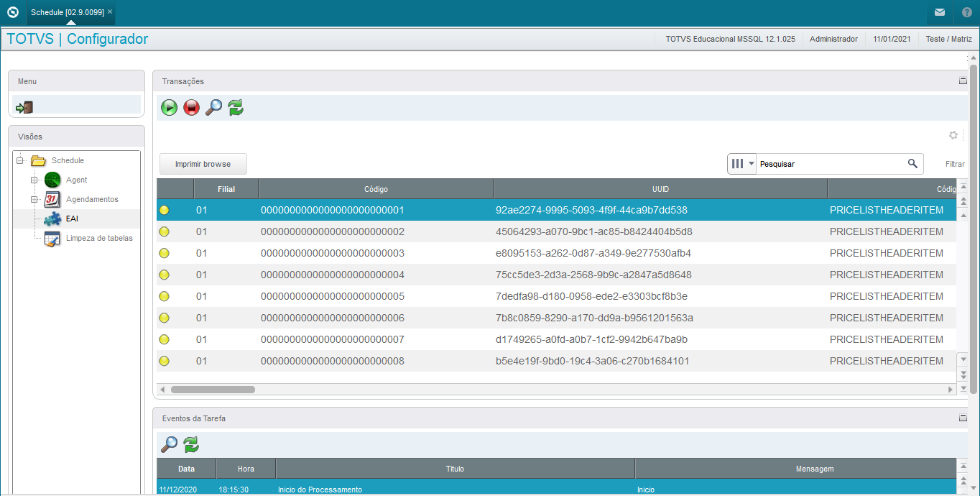The width and height of the screenshot is (980, 496).
Task: Click the Agent radar icon in tree
Action: (52, 180)
